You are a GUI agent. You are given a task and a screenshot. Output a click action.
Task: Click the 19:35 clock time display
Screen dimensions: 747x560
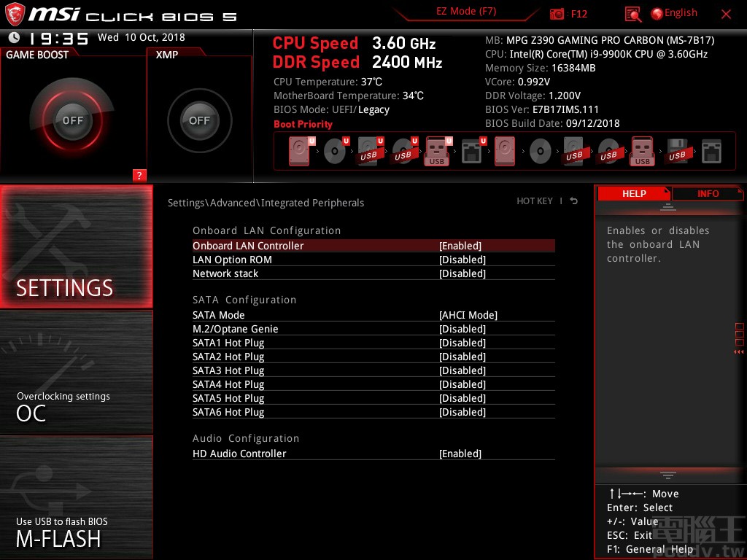[58, 38]
